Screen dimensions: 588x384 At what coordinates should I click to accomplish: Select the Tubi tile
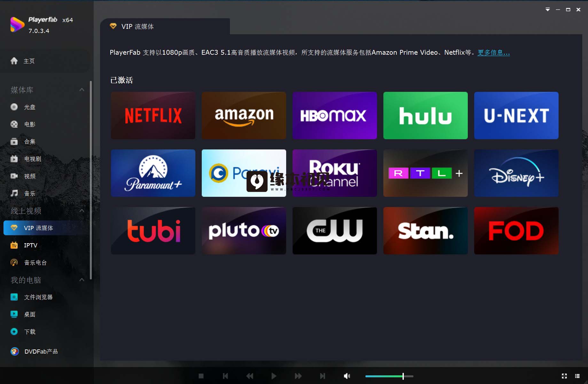click(153, 231)
